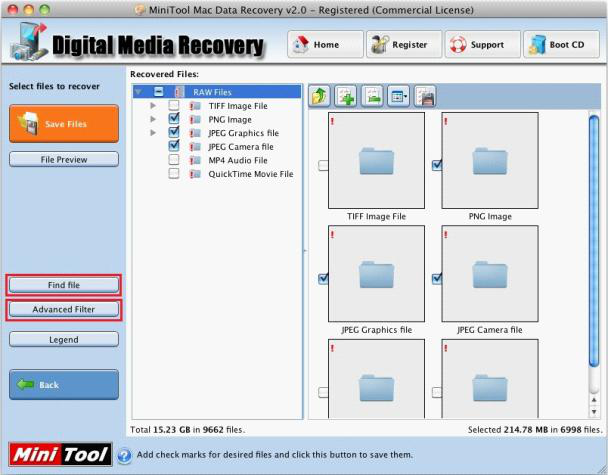The image size is (608, 475).
Task: Open the JPEG Camera file folder thumbnail
Action: click(490, 274)
